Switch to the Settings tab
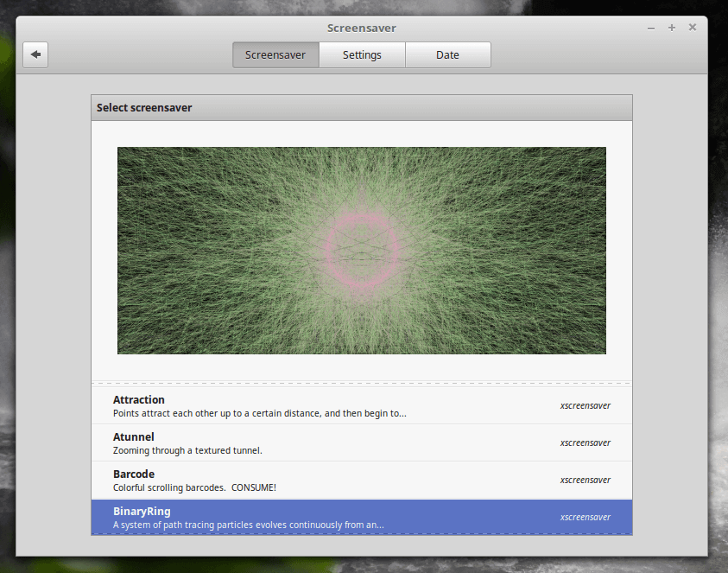Image resolution: width=728 pixels, height=573 pixels. 362,54
